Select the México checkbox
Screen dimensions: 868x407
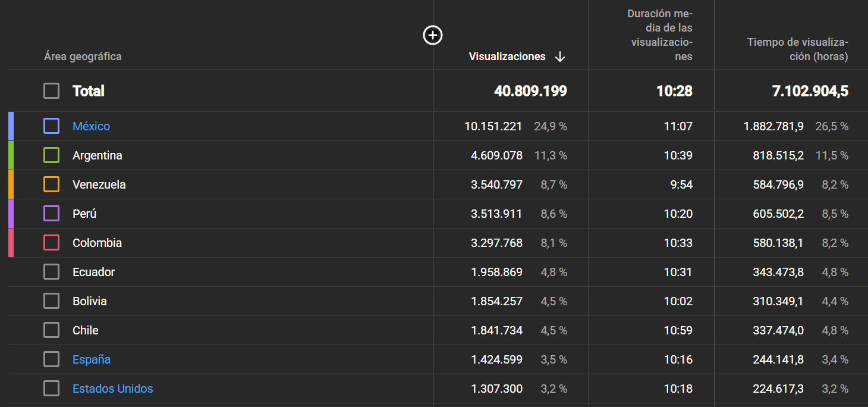pyautogui.click(x=51, y=126)
